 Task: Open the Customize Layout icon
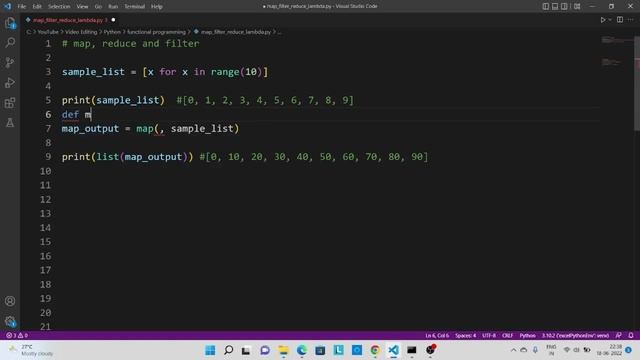click(x=577, y=6)
